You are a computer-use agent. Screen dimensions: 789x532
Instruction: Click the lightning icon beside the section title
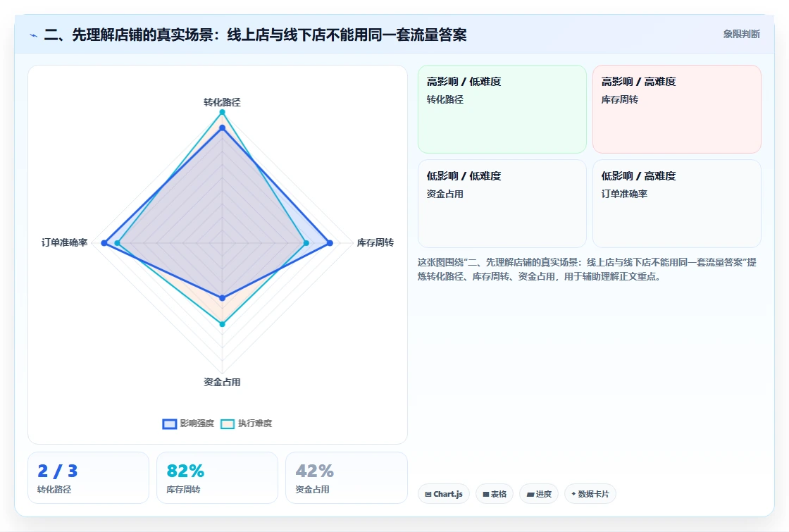(34, 35)
